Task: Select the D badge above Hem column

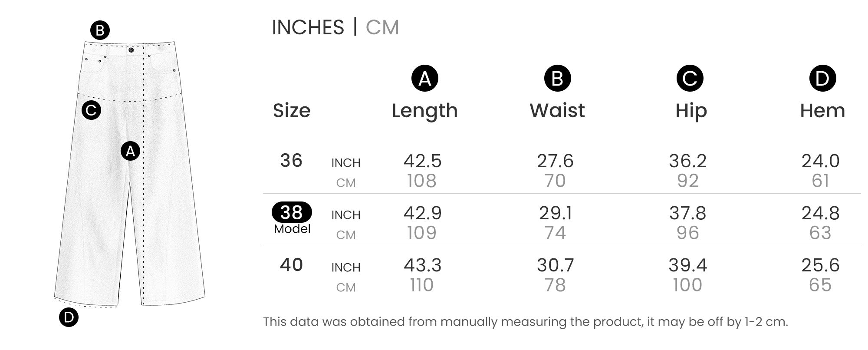Action: [822, 79]
